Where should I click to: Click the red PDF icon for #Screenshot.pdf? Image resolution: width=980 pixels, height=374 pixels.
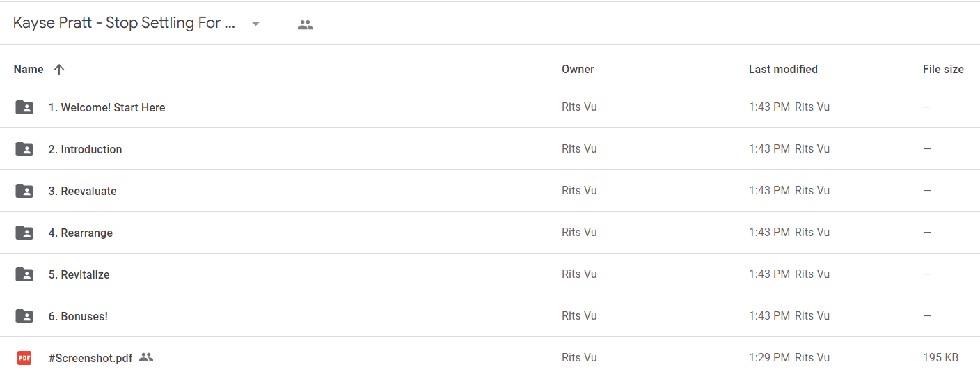coord(24,358)
